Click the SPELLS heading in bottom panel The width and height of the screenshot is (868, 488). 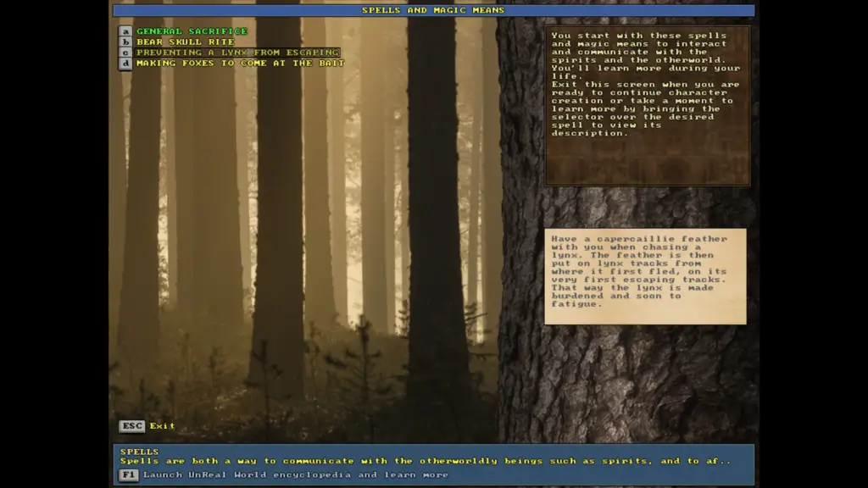point(140,452)
